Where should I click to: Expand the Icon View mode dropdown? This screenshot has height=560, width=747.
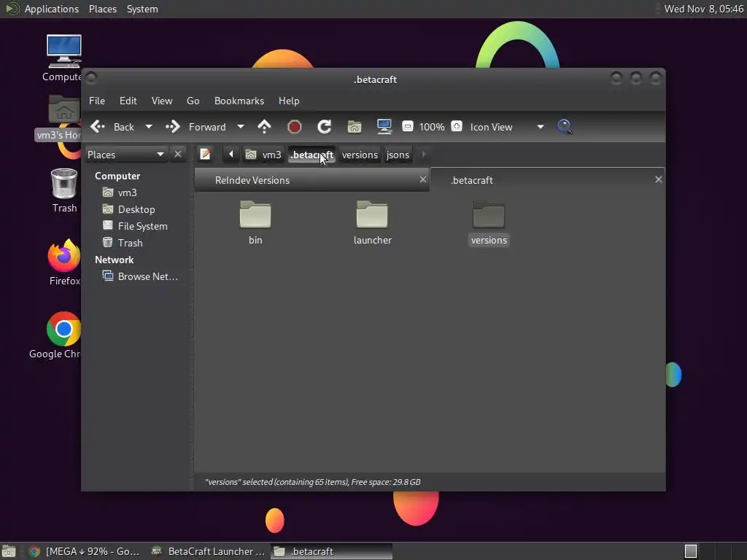click(x=541, y=127)
